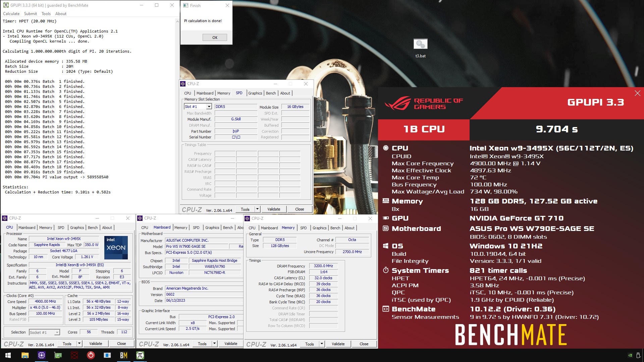Click the Memory section icon in BenchMate

point(386,201)
